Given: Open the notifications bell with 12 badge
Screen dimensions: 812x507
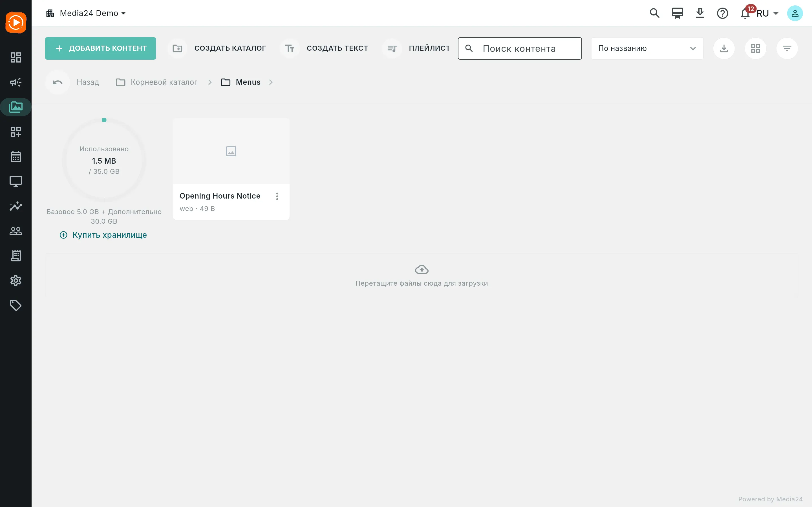Looking at the screenshot, I should point(745,14).
